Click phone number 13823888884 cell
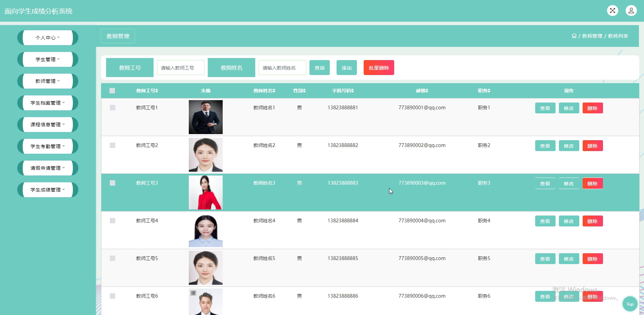The width and height of the screenshot is (644, 315). point(343,221)
